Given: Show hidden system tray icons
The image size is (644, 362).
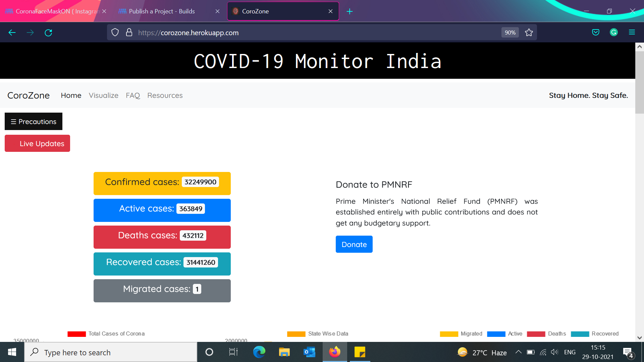Looking at the screenshot, I should (x=518, y=352).
